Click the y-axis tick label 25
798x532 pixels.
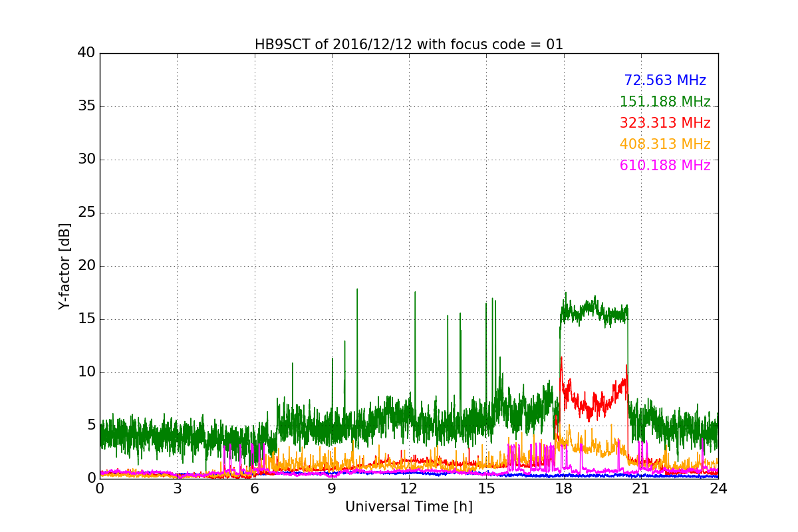tap(86, 213)
